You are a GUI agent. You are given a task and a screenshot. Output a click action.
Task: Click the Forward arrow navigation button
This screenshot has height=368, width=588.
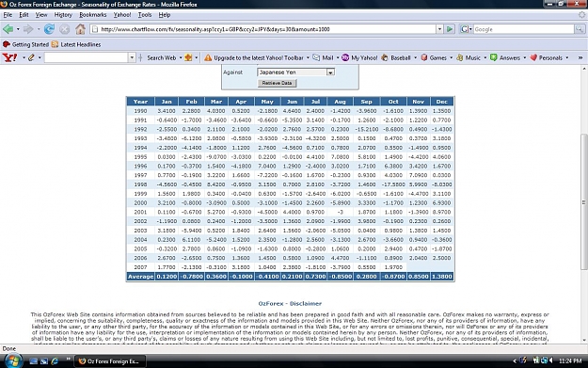[28, 29]
